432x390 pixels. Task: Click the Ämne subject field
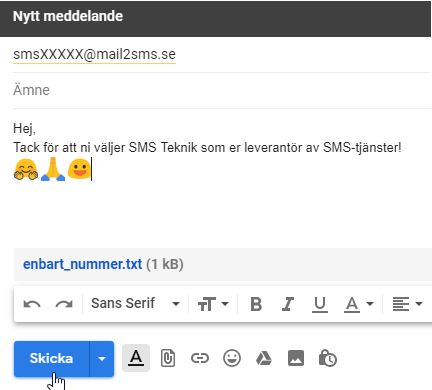tap(222, 90)
